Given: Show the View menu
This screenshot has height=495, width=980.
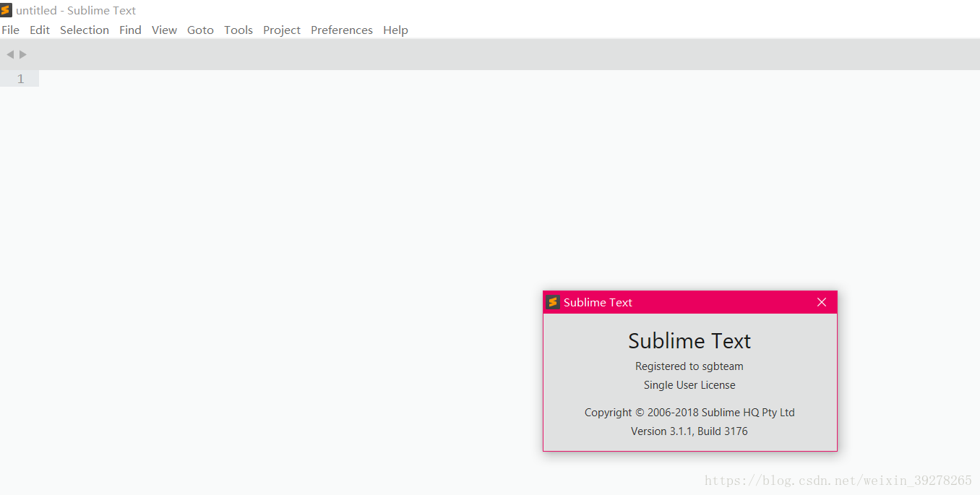Looking at the screenshot, I should [164, 30].
